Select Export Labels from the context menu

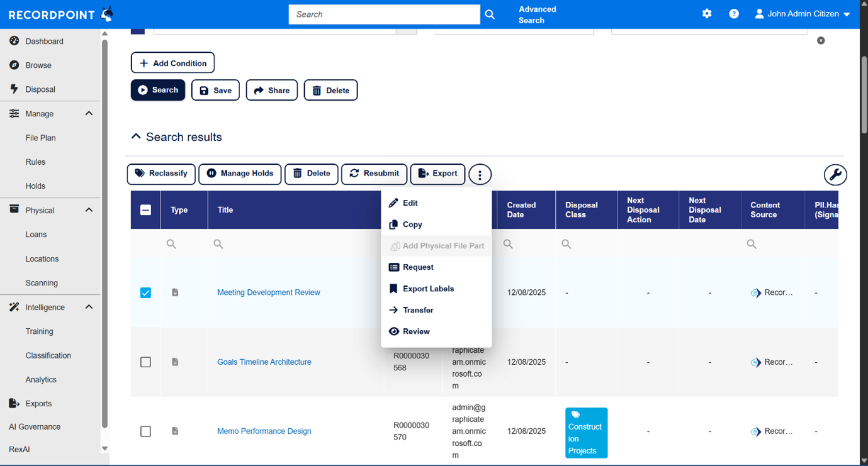click(428, 289)
